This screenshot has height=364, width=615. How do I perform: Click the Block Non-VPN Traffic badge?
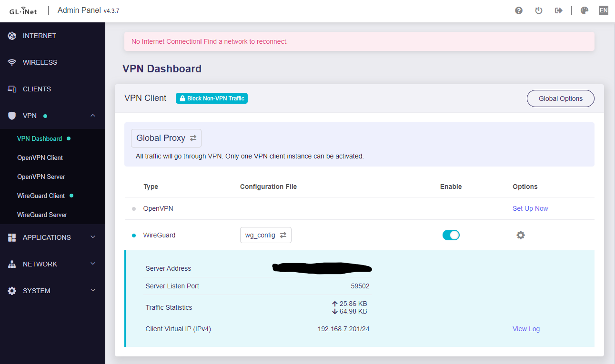(212, 98)
